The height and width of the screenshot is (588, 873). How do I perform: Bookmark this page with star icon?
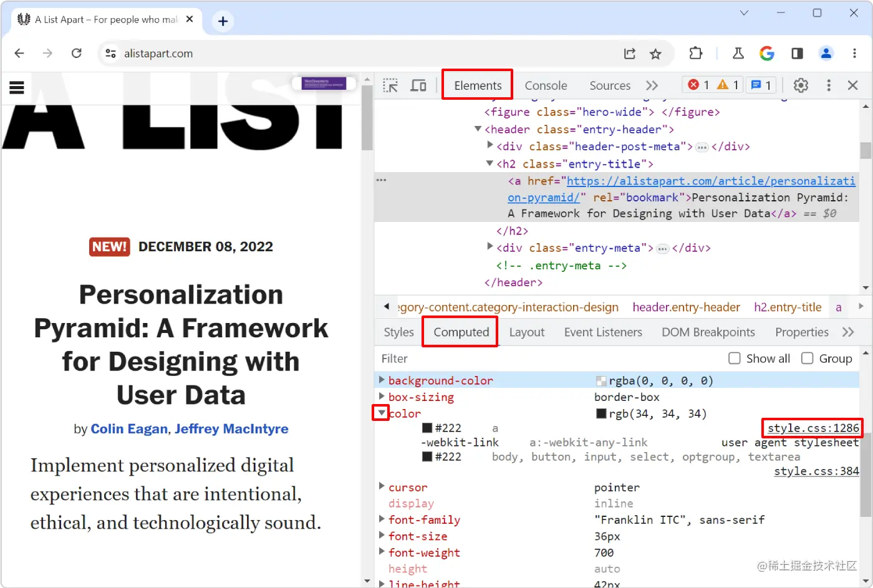tap(655, 54)
